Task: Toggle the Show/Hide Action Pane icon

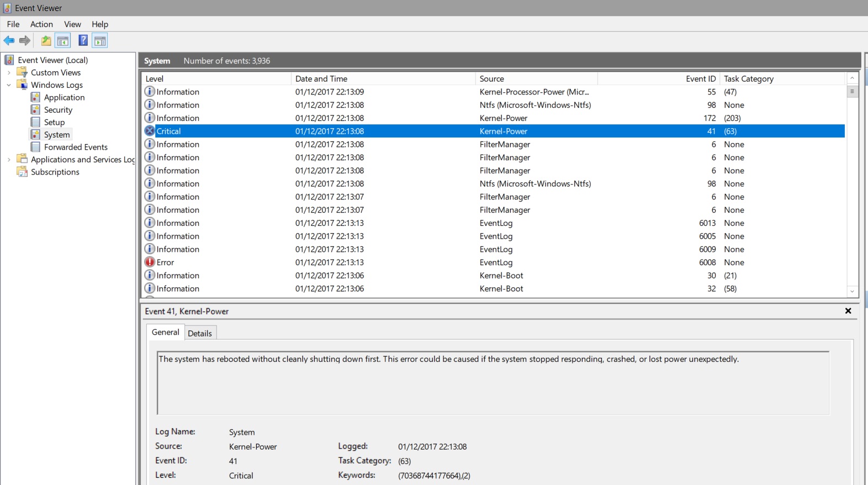Action: point(100,41)
